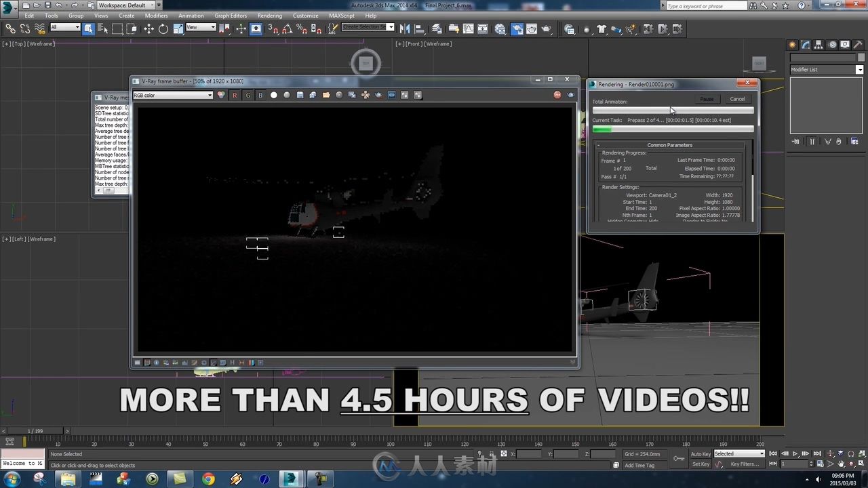Open Curve Editor icon in toolbar
The height and width of the screenshot is (488, 868).
(x=468, y=29)
